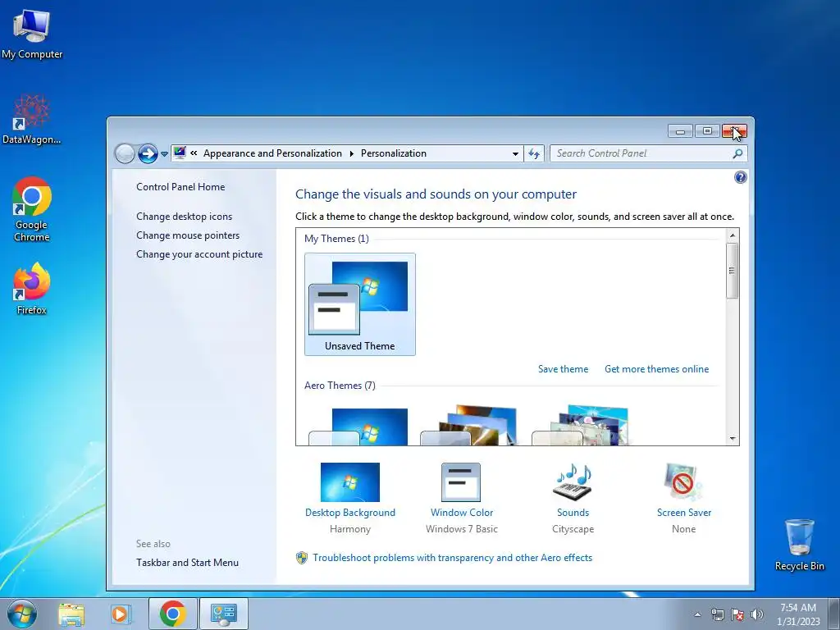
Task: Show hidden tray icons arrow
Action: 697,614
